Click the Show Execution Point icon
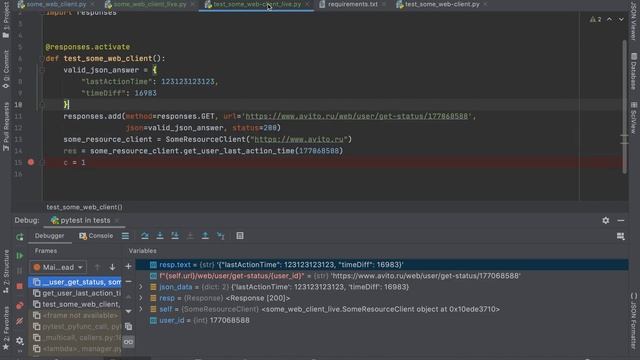 125,236
